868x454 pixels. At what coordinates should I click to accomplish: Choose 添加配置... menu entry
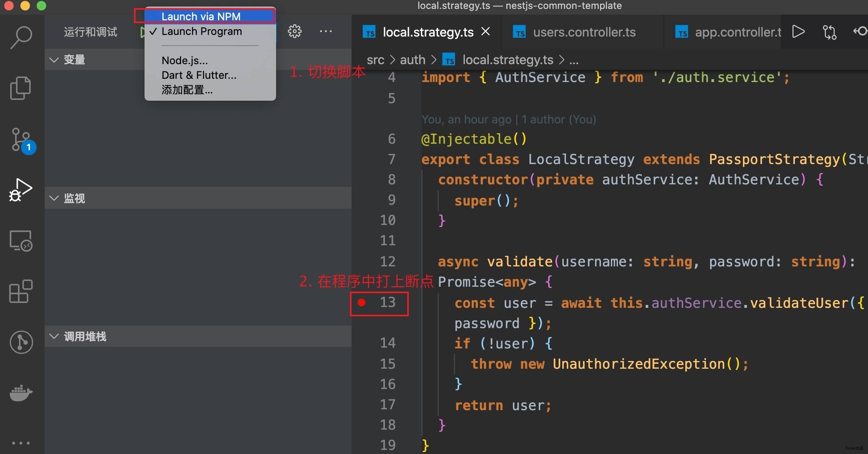(x=210, y=90)
